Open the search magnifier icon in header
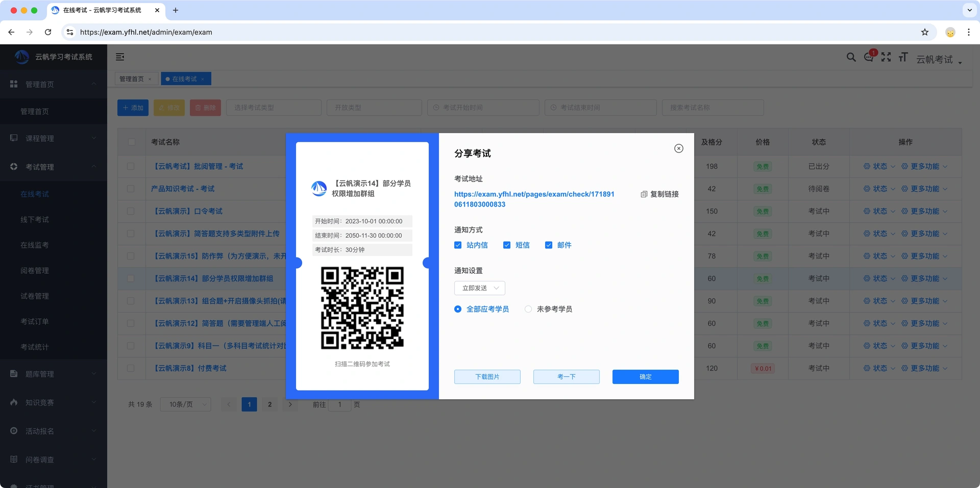 click(x=851, y=57)
